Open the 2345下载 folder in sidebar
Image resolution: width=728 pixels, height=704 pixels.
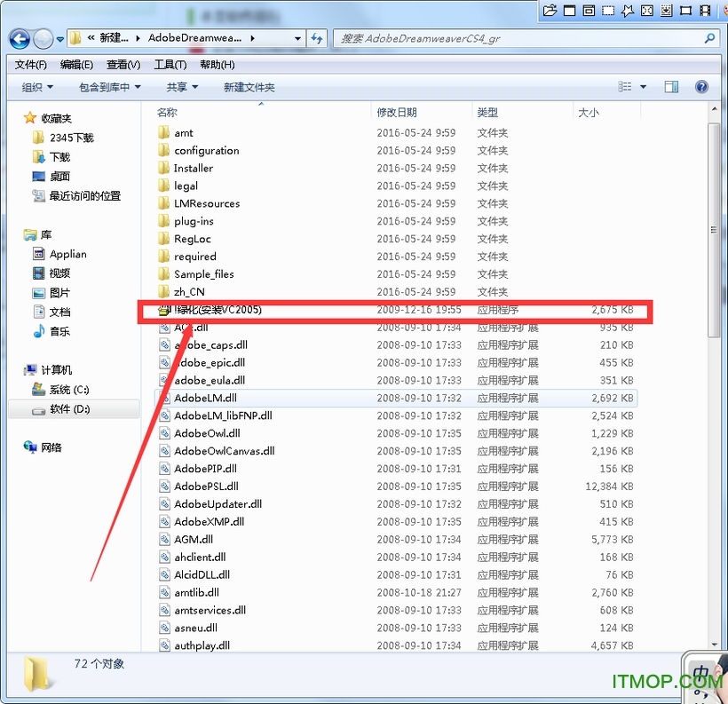click(63, 138)
